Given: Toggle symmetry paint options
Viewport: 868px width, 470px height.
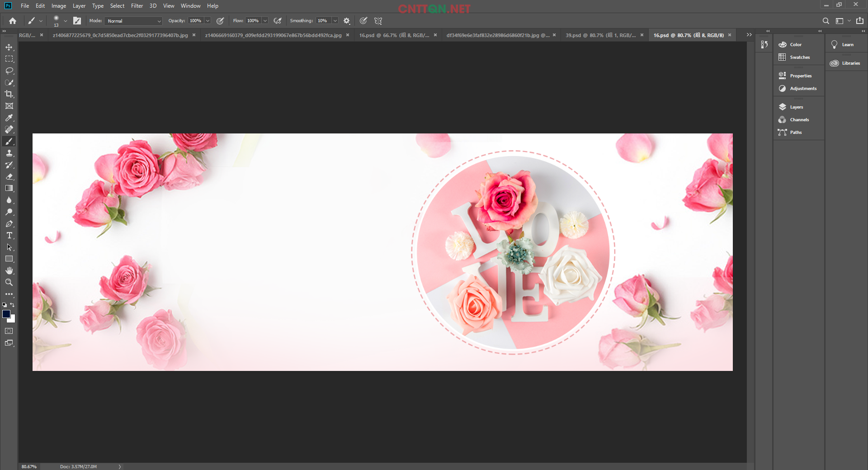Looking at the screenshot, I should (378, 21).
